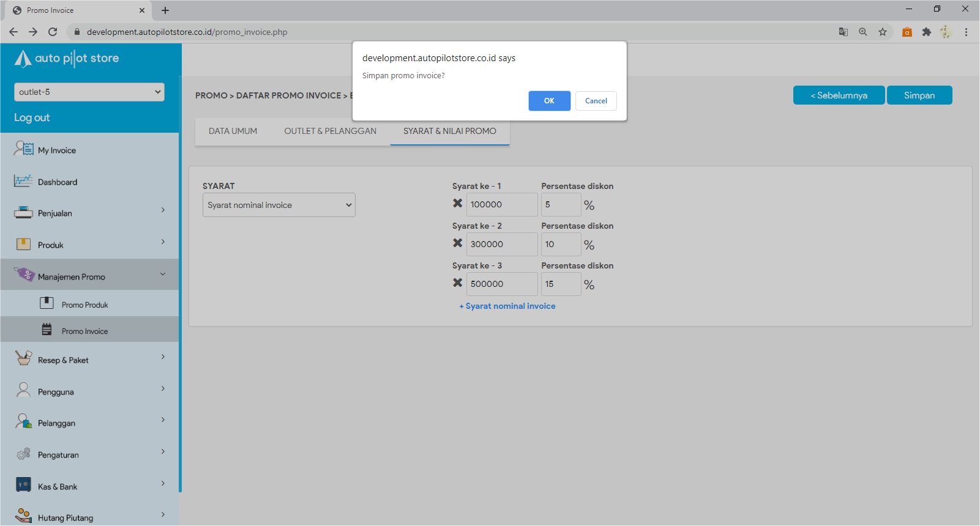
Task: Open the outlet-5 selection dropdown
Action: point(89,92)
